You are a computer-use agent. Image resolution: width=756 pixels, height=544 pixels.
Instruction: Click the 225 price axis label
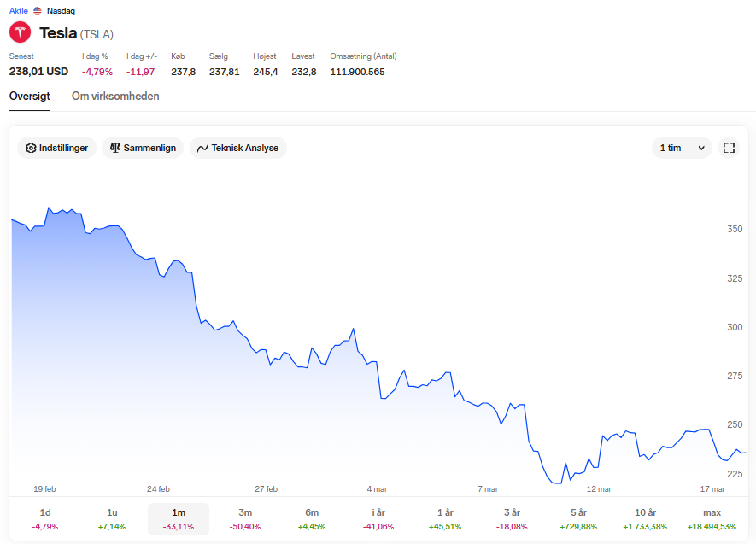(735, 474)
